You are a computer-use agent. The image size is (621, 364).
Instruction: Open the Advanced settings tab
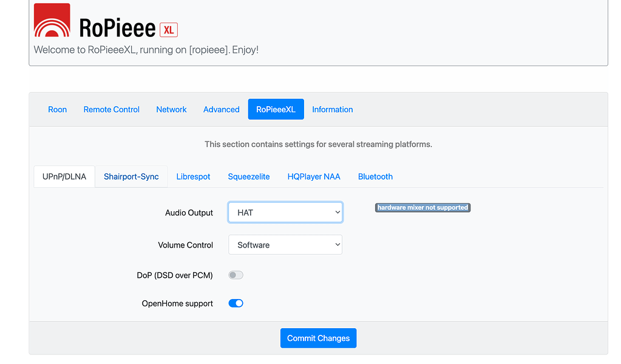pos(221,109)
